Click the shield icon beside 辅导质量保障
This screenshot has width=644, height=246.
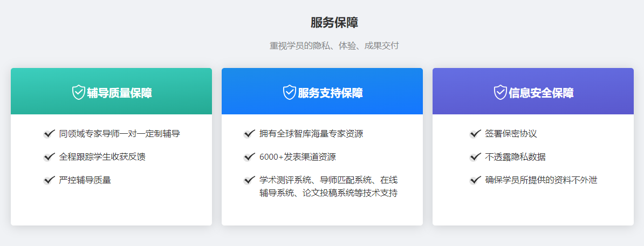(79, 92)
